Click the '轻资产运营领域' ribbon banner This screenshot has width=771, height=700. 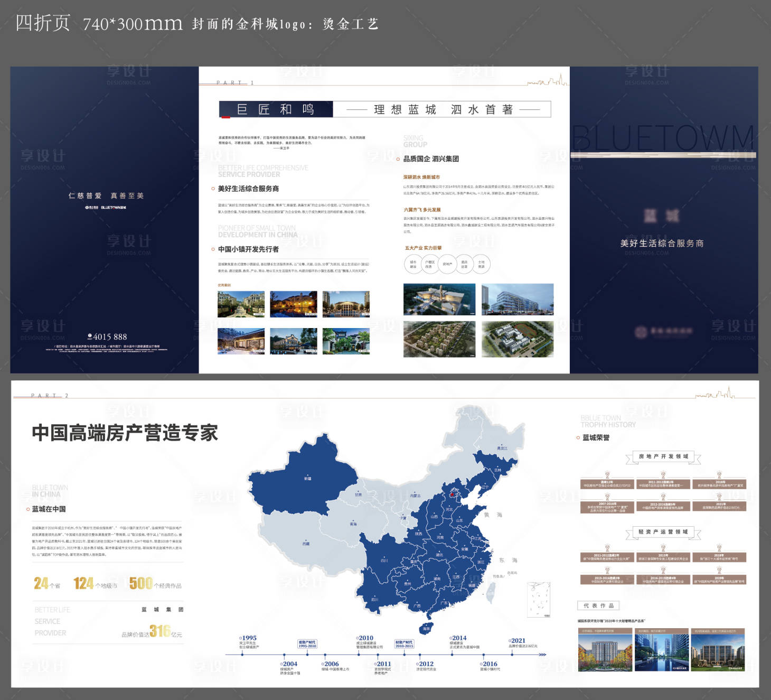coord(663,533)
